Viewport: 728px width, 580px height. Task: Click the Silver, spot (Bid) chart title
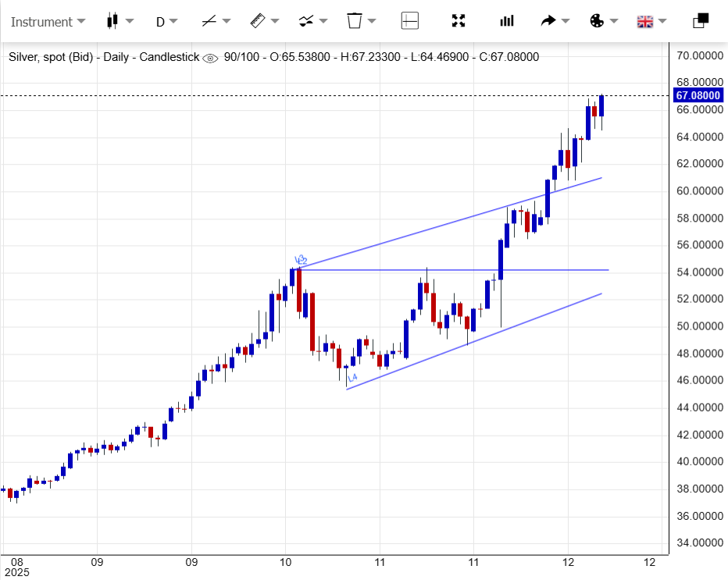(55, 57)
